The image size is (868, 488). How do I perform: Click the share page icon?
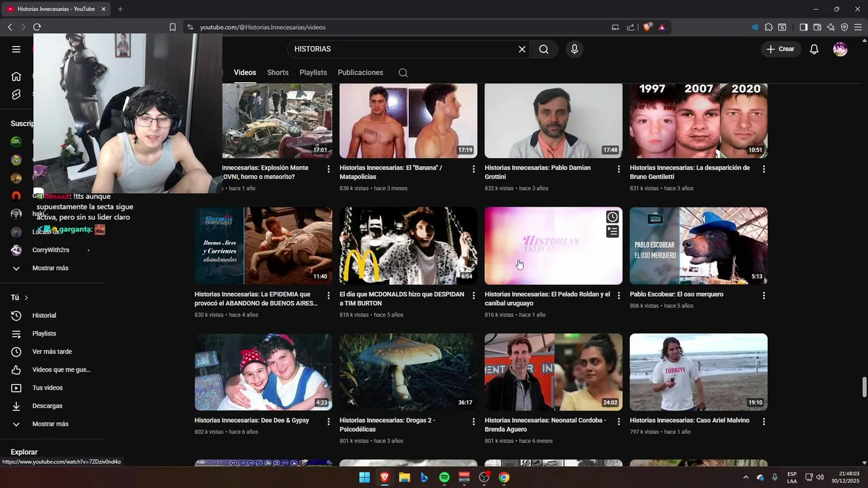click(x=631, y=27)
